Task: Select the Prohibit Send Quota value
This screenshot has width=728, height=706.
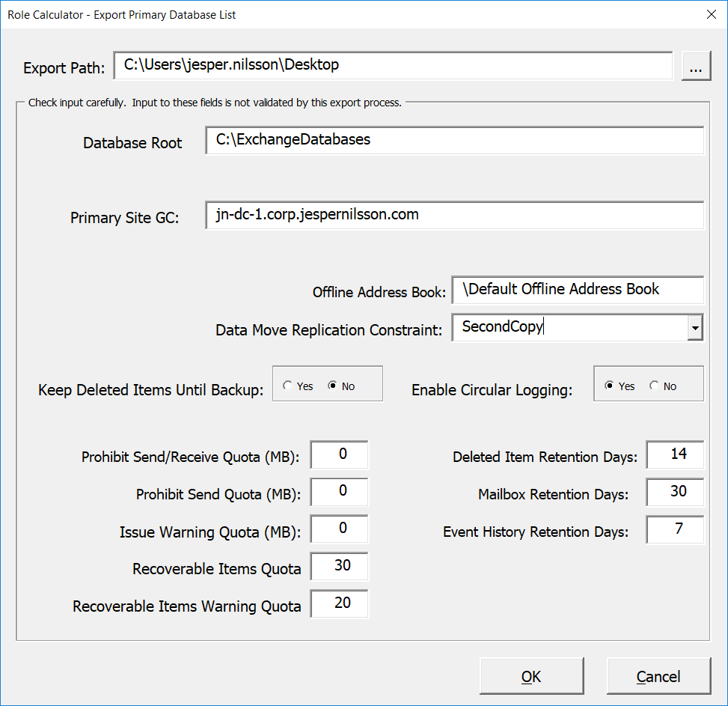Action: click(339, 492)
